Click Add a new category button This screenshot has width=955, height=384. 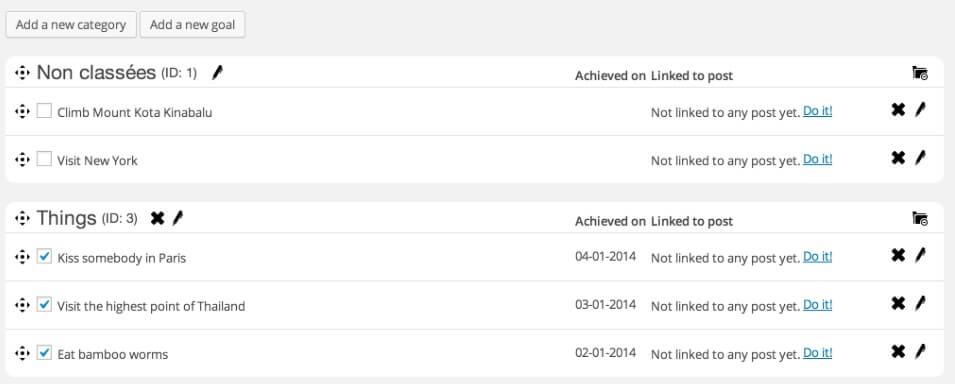pos(71,25)
